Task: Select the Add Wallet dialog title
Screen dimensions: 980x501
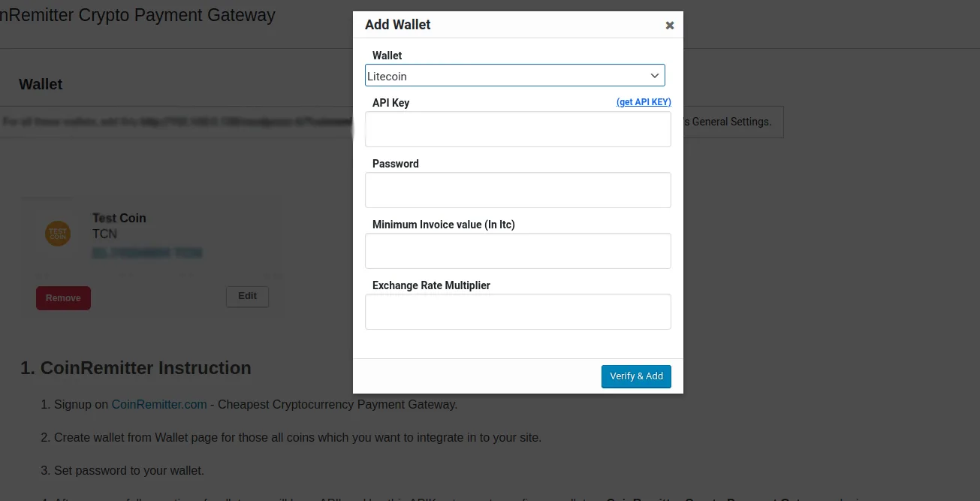Action: point(398,25)
